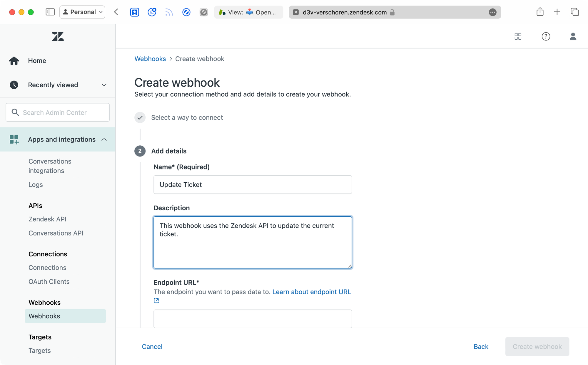Go to completed Select a way to connect step
Screen dimensions: 588x365
point(187,117)
